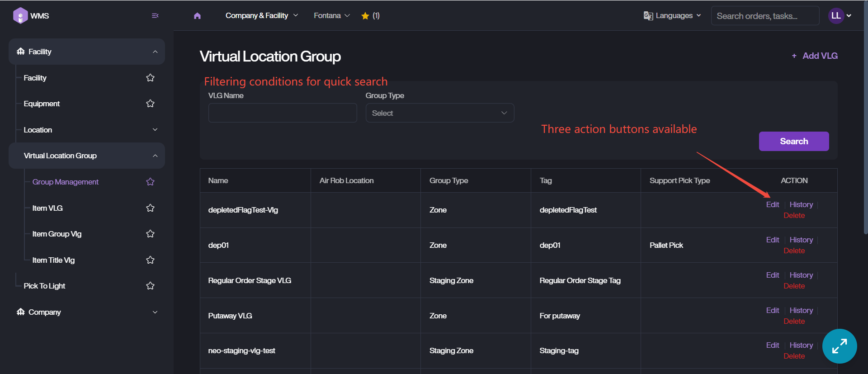Click the Search button
This screenshot has height=374, width=868.
794,141
